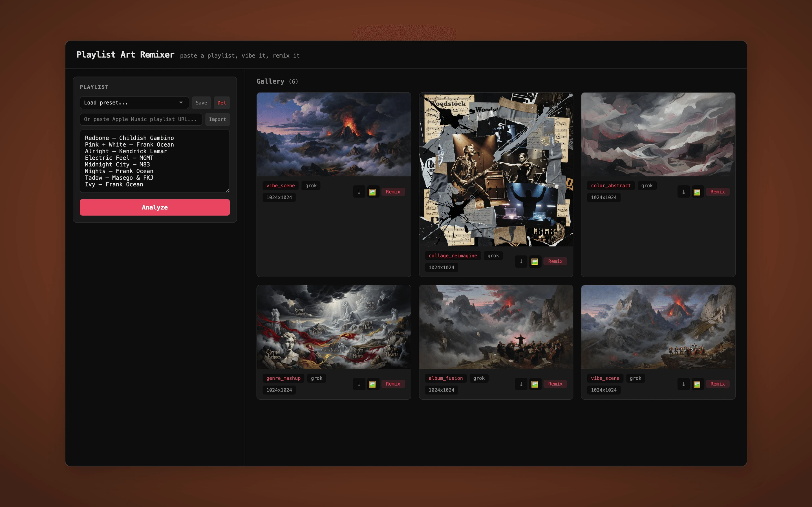Image resolution: width=812 pixels, height=507 pixels.
Task: Open the color_abstract image preview
Action: point(698,192)
